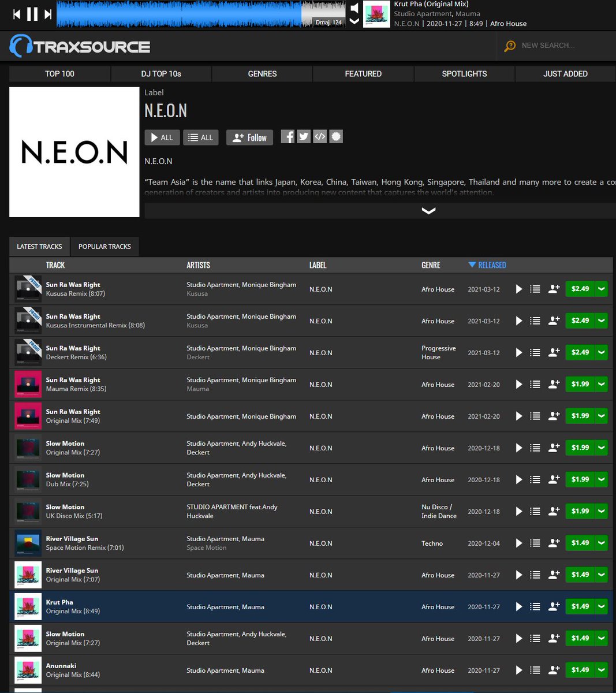Seek within the player waveform
This screenshot has width=616, height=693.
(x=201, y=14)
